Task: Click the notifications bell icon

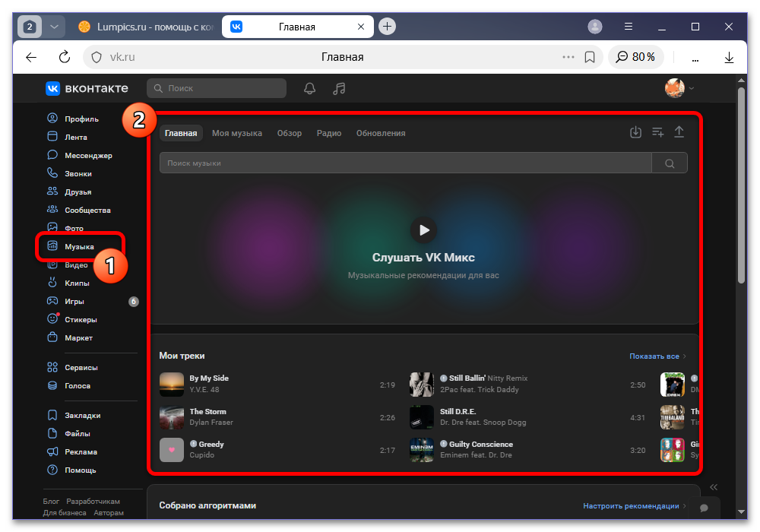Action: click(x=310, y=88)
